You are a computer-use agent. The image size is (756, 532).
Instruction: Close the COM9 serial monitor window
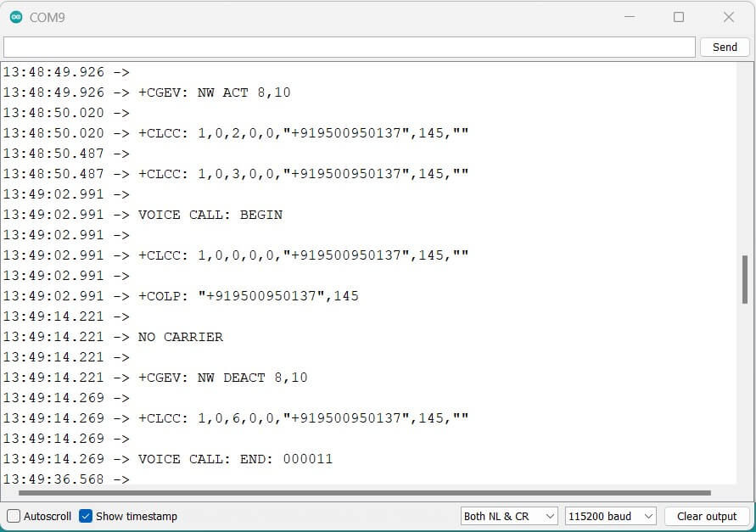tap(729, 17)
